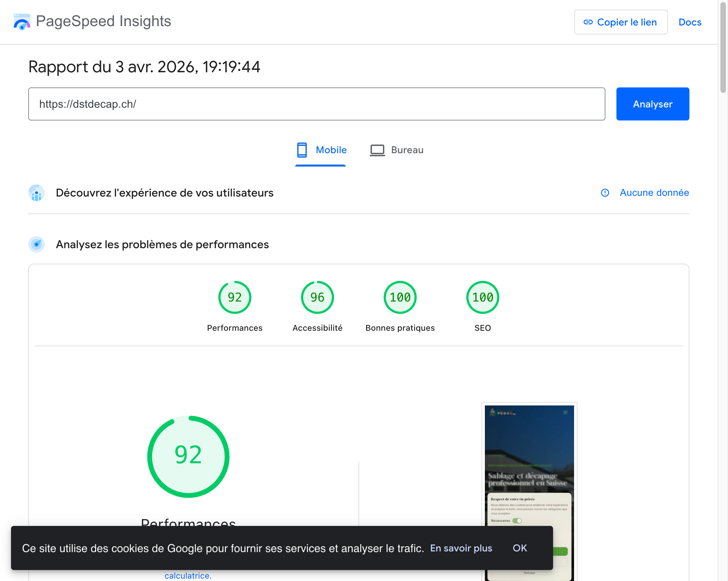Click the PageSpeed Insights logo icon

pyautogui.click(x=22, y=22)
